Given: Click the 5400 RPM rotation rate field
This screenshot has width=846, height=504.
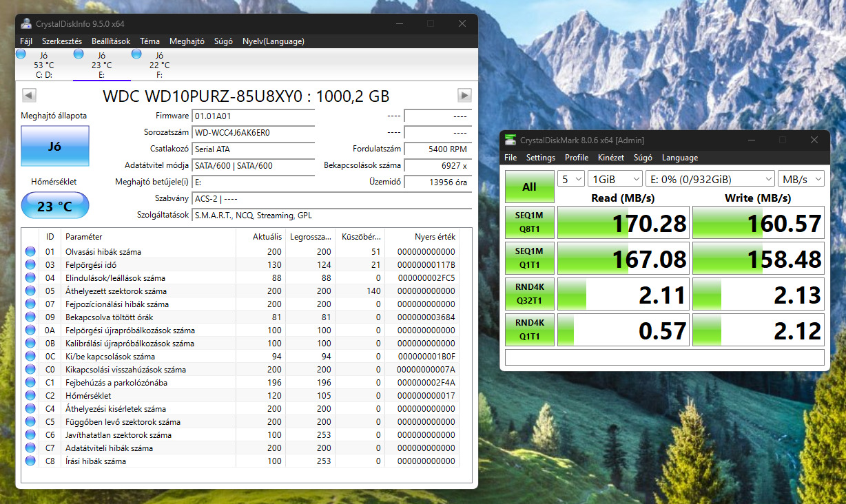Looking at the screenshot, I should click(437, 149).
